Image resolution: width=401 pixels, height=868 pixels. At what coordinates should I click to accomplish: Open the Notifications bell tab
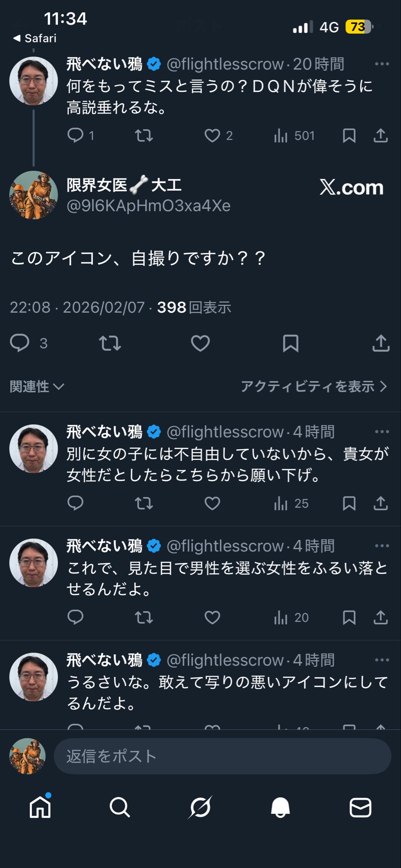[x=280, y=807]
